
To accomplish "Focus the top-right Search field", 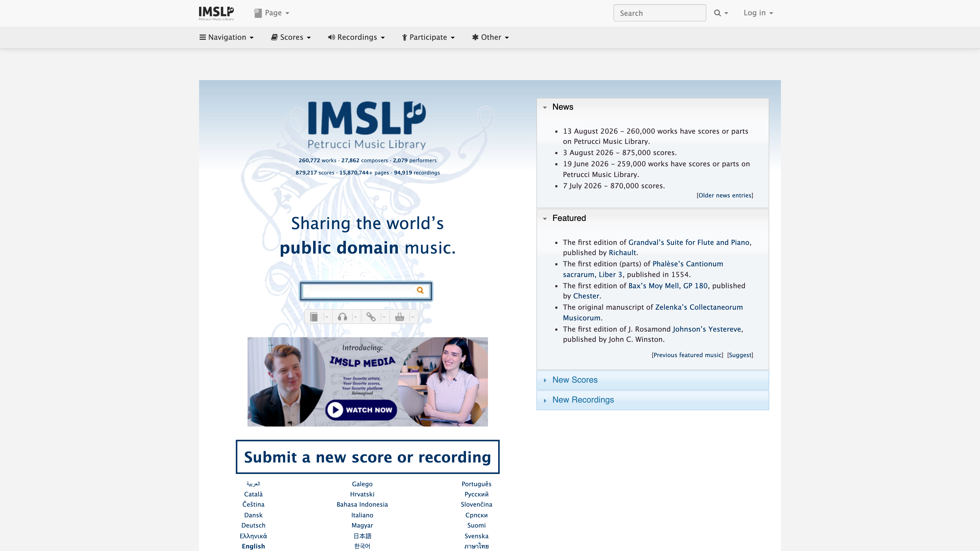I will pyautogui.click(x=660, y=13).
